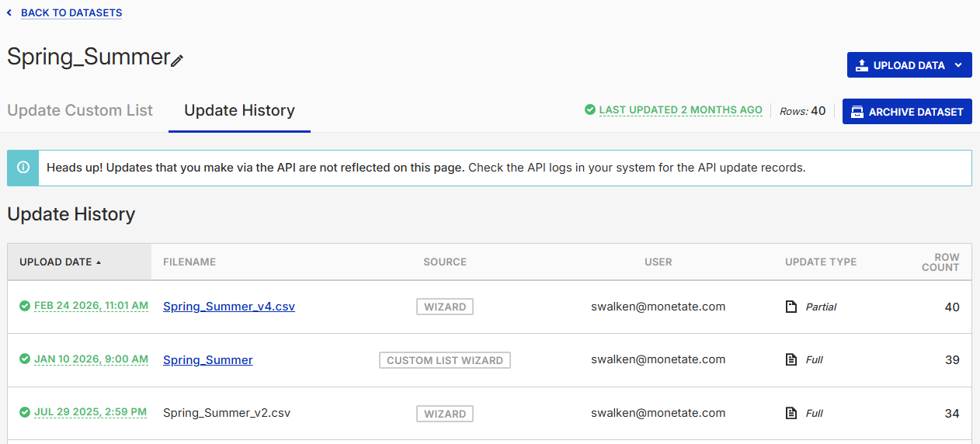Click the back chevron beside Back to Datasets
The image size is (980, 444).
pos(9,13)
